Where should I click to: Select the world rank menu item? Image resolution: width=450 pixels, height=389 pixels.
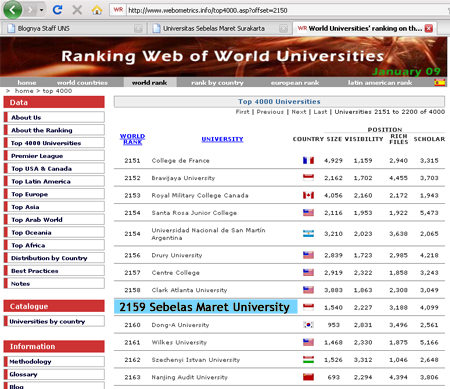click(149, 83)
